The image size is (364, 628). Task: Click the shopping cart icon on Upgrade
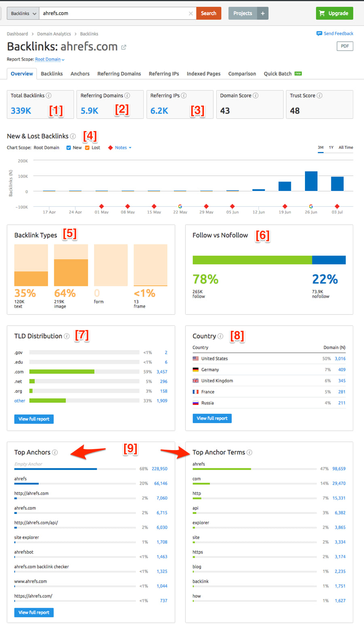322,13
